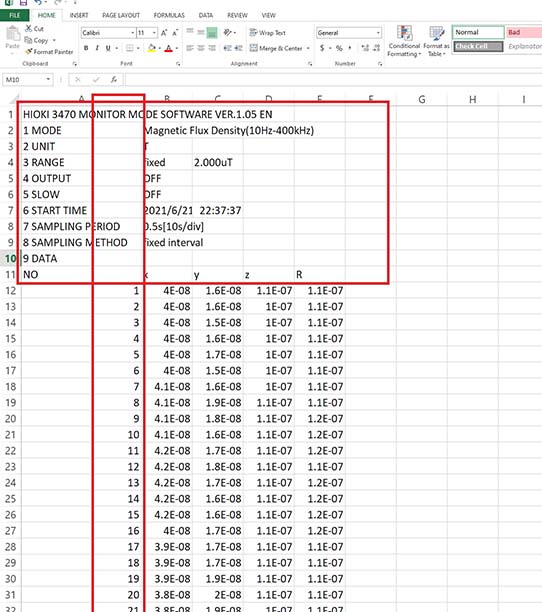Screen dimensions: 542x612
Task: Increase font size with the A-up icon
Action: 164,33
